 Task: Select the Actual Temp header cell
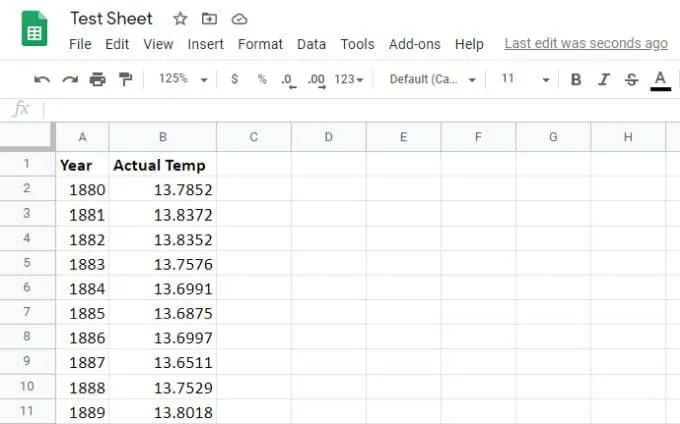(163, 164)
